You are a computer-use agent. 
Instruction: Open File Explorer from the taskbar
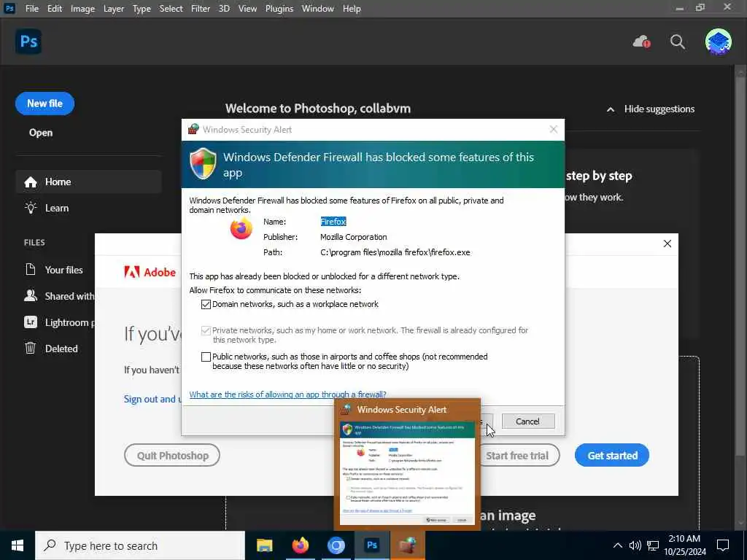(264, 545)
